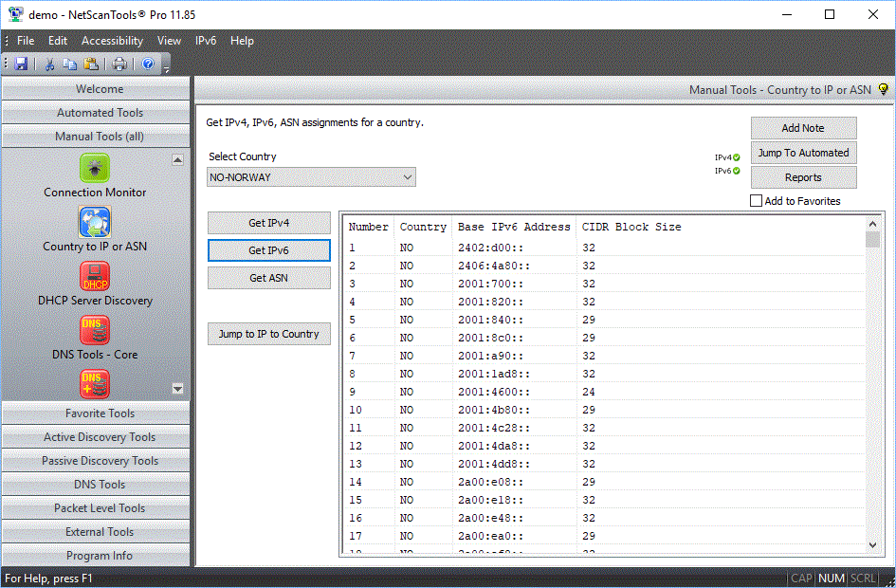Open the File menu

pos(26,41)
